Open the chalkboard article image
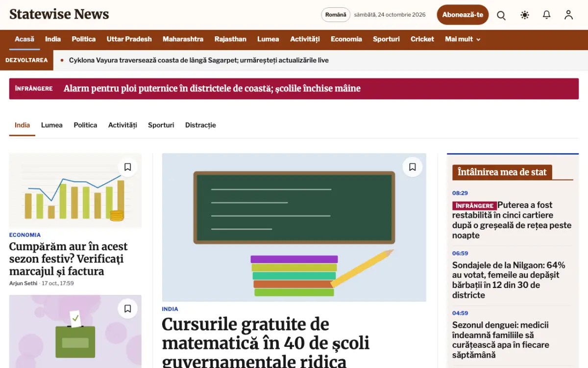 (x=294, y=228)
